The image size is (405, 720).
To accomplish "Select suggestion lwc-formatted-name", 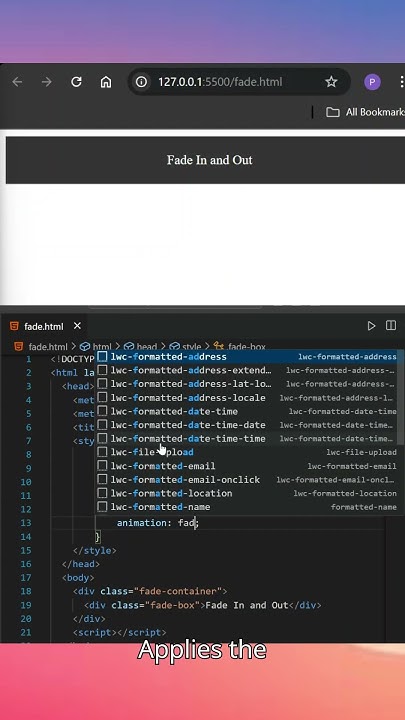I will (x=248, y=507).
